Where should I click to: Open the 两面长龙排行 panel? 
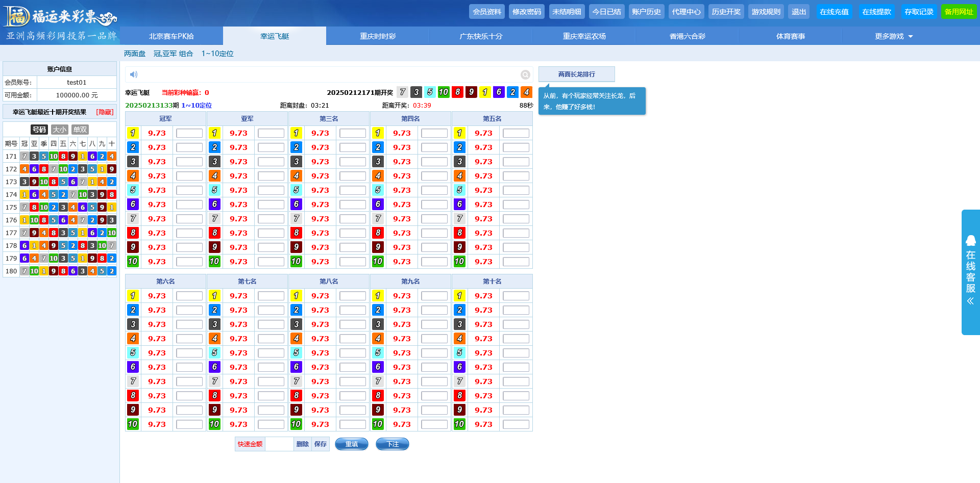pyautogui.click(x=576, y=74)
